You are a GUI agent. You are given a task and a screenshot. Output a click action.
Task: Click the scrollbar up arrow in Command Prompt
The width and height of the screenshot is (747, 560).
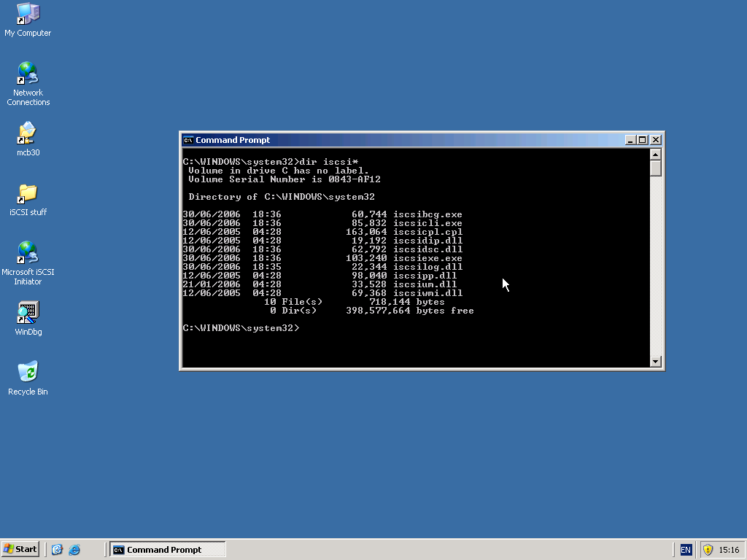[x=656, y=155]
